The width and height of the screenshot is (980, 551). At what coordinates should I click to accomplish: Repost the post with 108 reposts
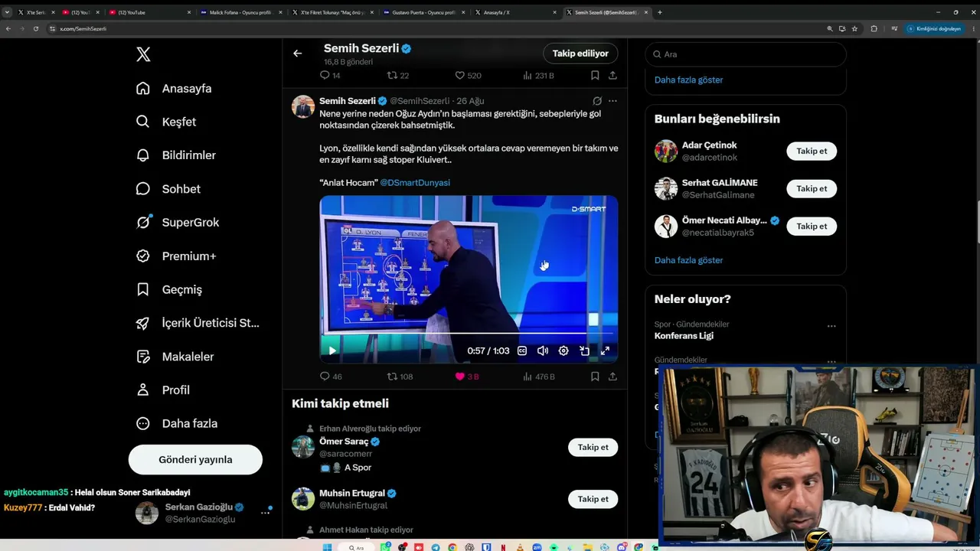pos(400,377)
